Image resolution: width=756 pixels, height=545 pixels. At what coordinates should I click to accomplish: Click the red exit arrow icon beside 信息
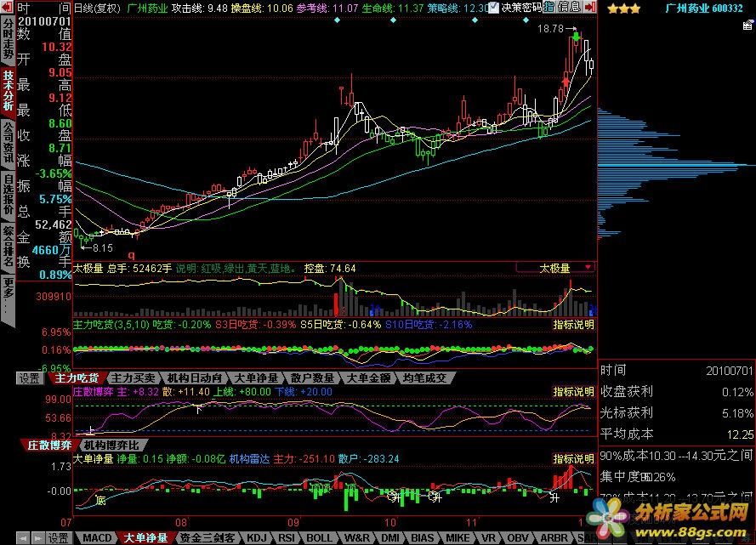tap(589, 8)
